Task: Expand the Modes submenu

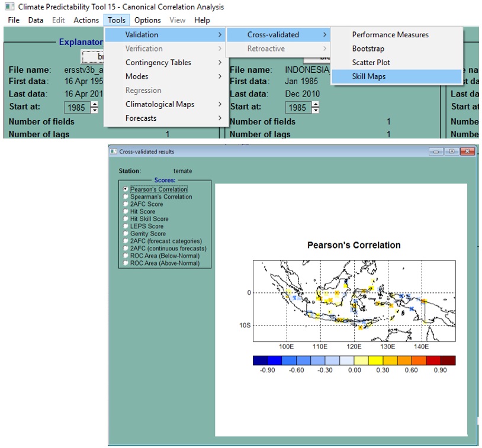Action: 165,76
